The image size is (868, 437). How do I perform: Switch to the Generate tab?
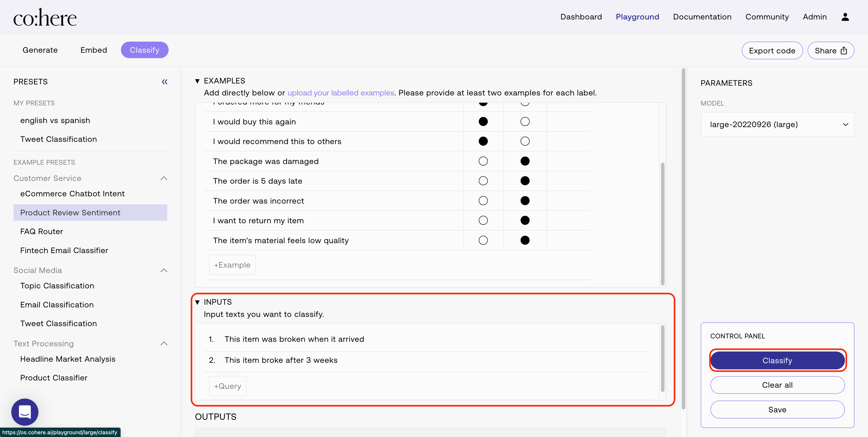point(40,50)
